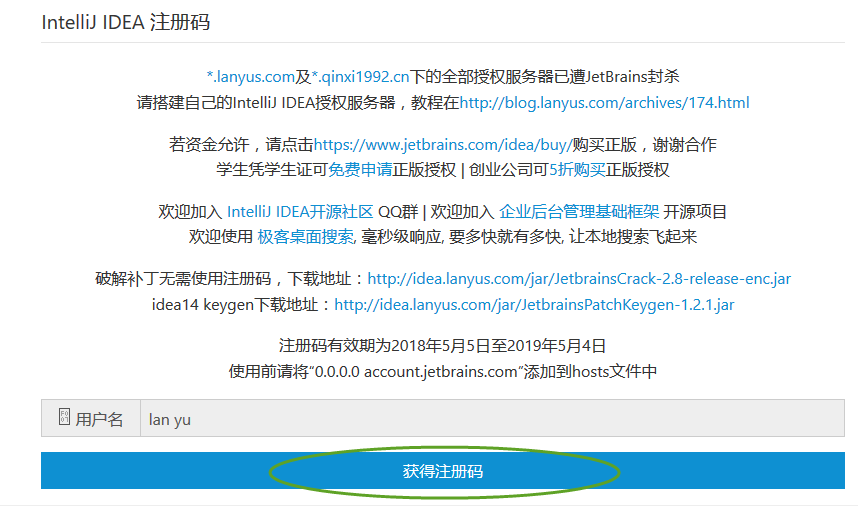Click the text 请搭建自己的IntelliJ IDEA授权服务器，教程在
Screen dimensions: 858x508
[298, 102]
